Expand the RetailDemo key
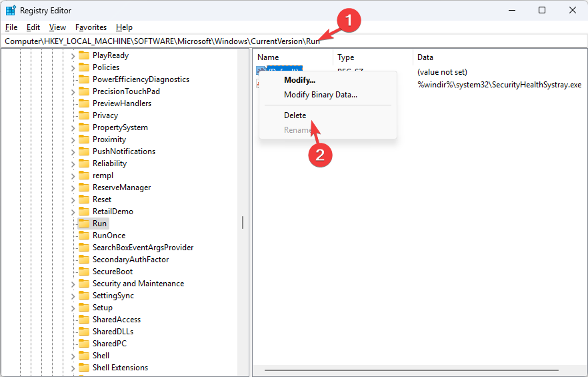The width and height of the screenshot is (588, 377). coord(73,212)
